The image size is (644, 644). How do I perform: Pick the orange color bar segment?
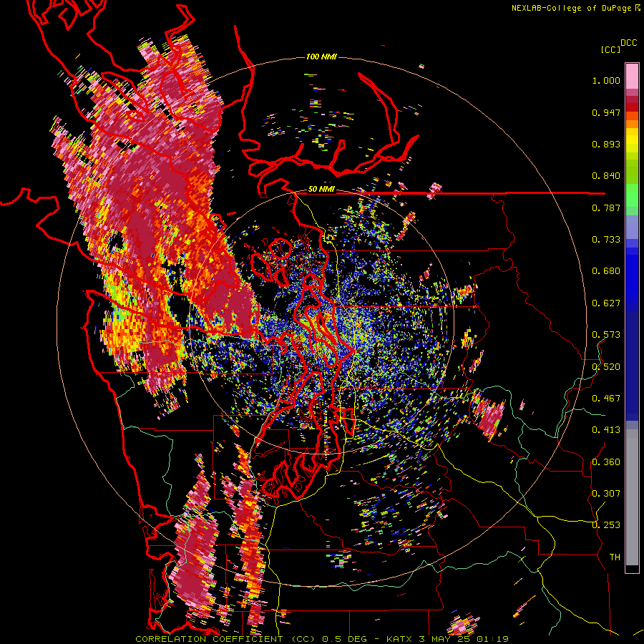(x=632, y=124)
